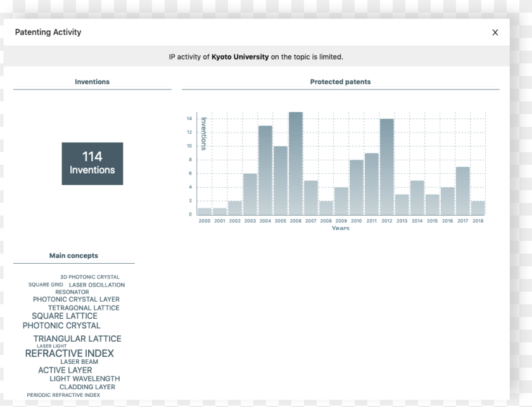Screen dimensions: 532x407
Task: Click the 2000 bar in the chart
Action: (x=205, y=211)
